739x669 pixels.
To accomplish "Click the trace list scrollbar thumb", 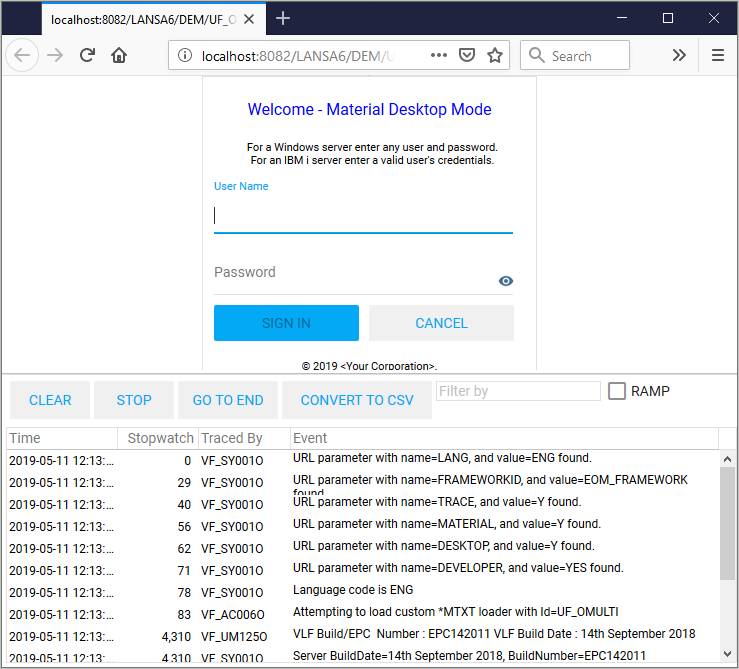I will pos(727,523).
